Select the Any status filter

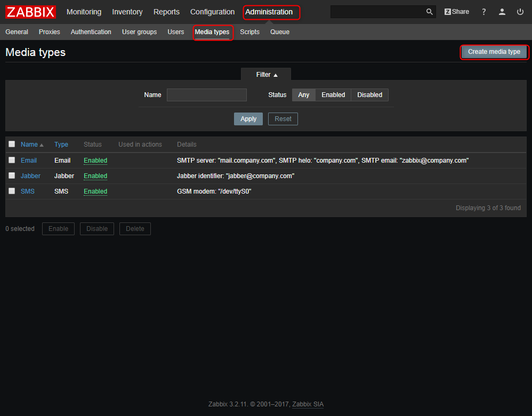point(304,95)
